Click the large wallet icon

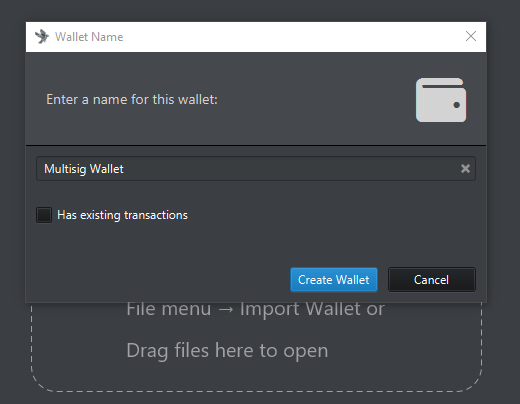pyautogui.click(x=441, y=100)
